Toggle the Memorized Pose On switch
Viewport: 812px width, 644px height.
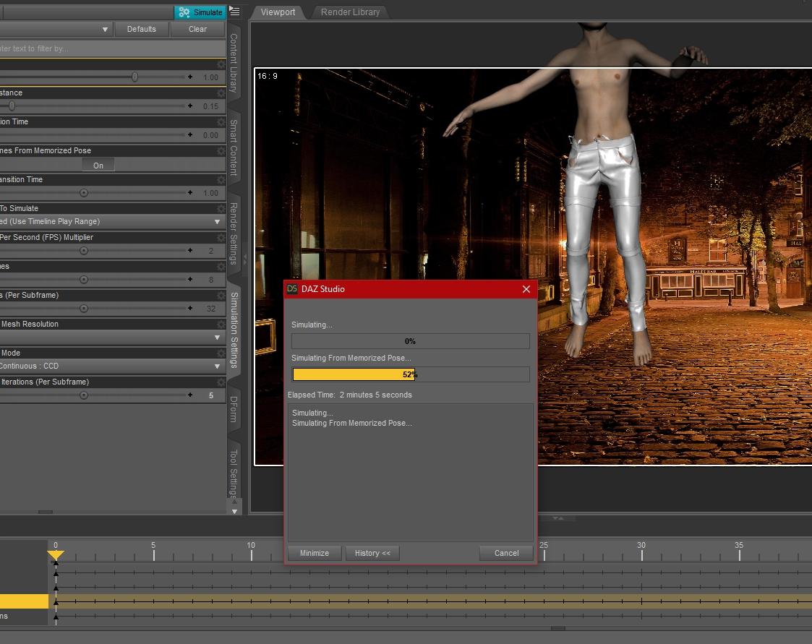click(x=98, y=166)
